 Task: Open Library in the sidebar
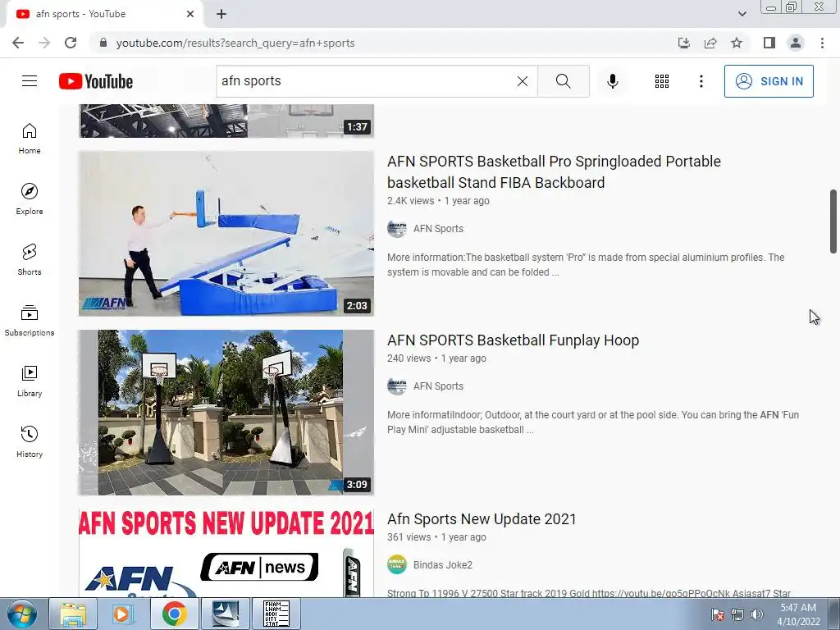coord(30,381)
